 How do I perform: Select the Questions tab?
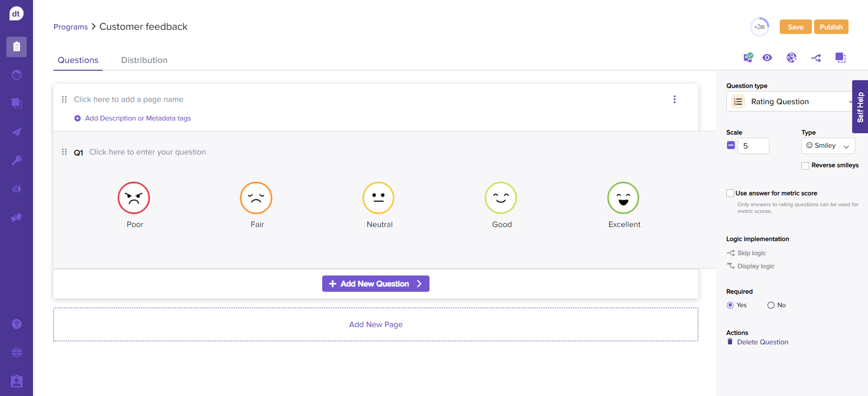(x=78, y=60)
